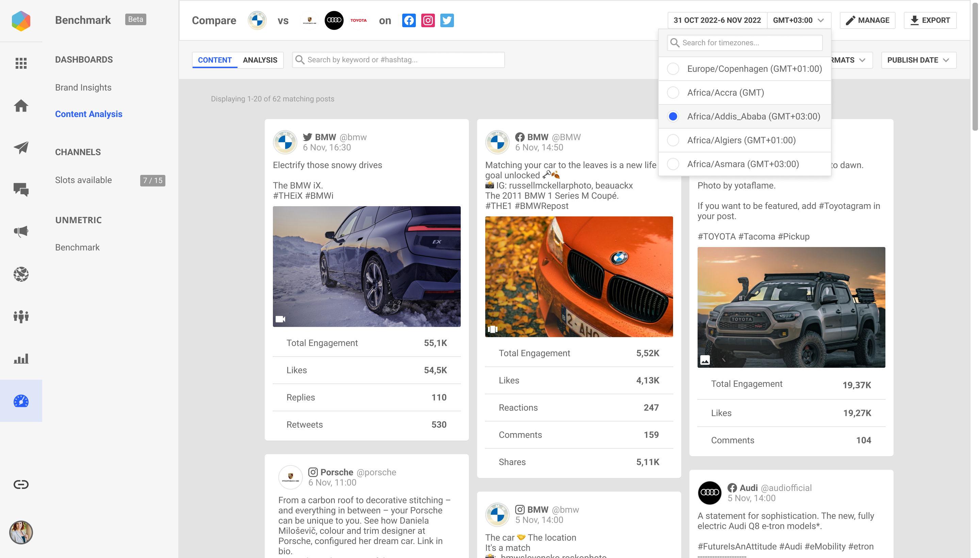
Task: Open the user profile avatar
Action: tap(21, 533)
